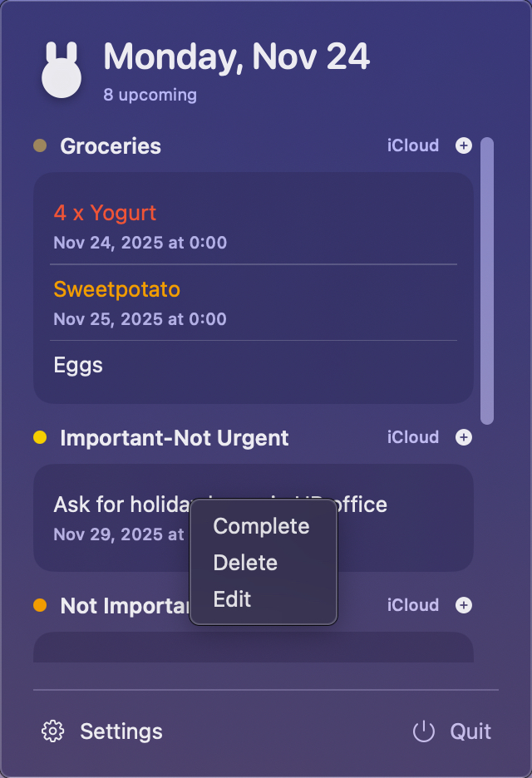This screenshot has height=778, width=532.
Task: Choose Delete from the context menu
Action: pos(245,563)
